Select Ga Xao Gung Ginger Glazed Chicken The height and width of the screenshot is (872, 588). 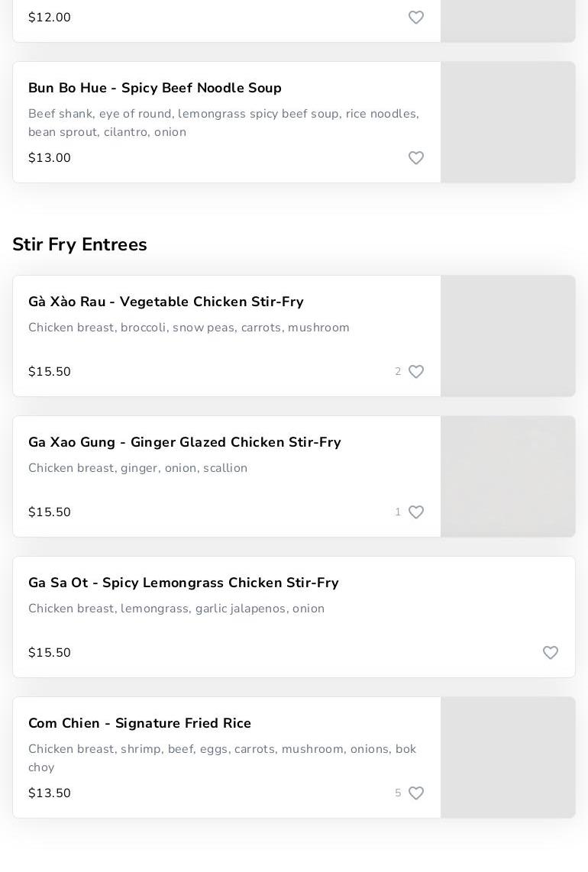[x=185, y=443]
